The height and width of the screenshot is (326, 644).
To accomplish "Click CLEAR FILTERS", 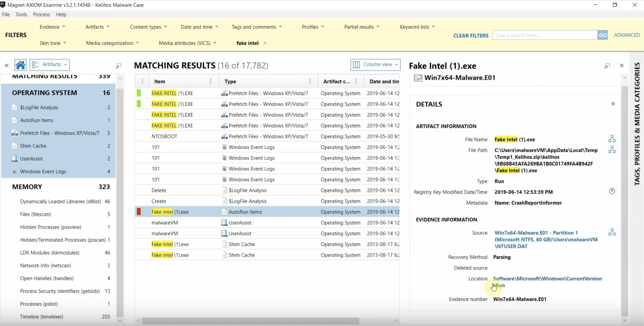I will (471, 35).
